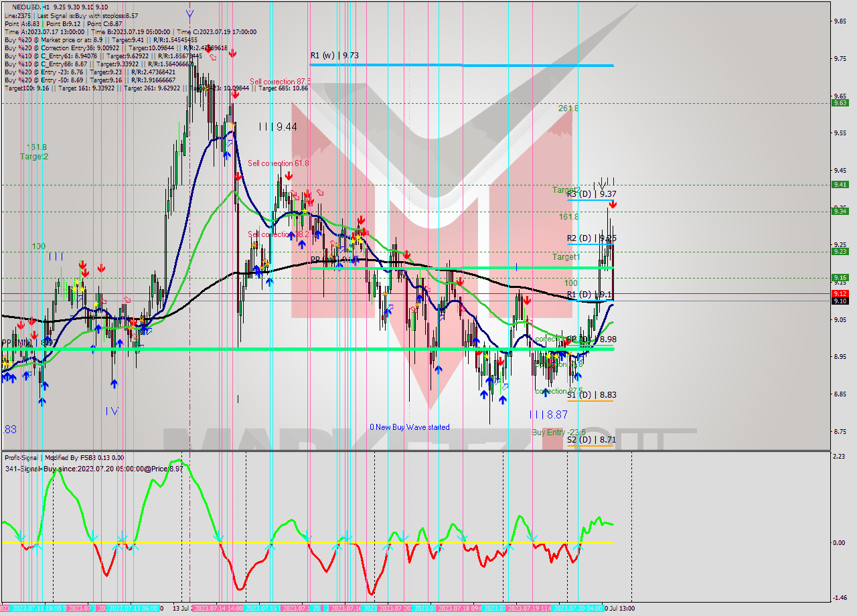This screenshot has width=857, height=616.
Task: Click the 'R3 (D) | 9.37' pivot label
Action: click(591, 194)
